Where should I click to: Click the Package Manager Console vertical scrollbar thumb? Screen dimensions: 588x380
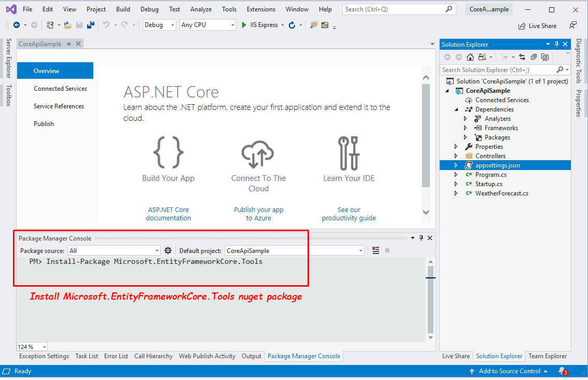(x=430, y=300)
